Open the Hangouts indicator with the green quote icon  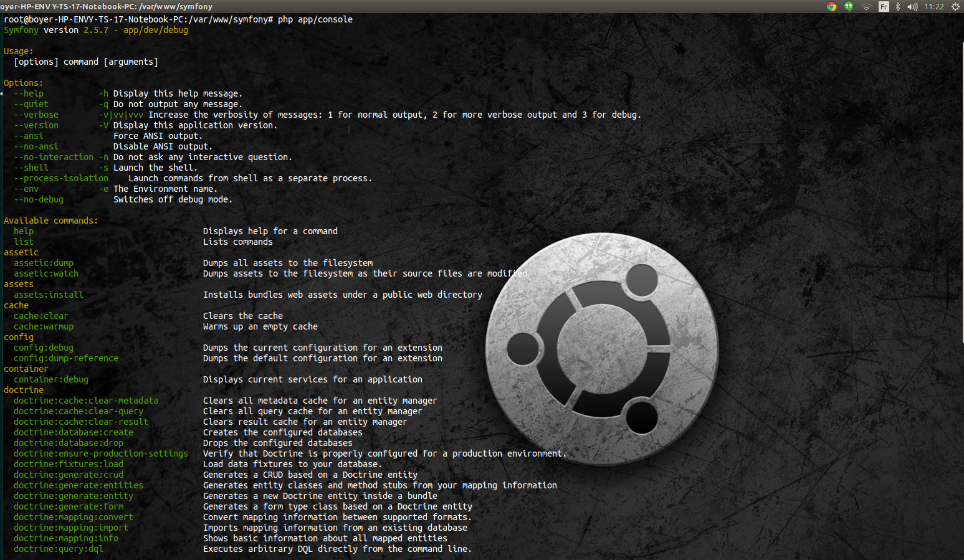point(849,6)
